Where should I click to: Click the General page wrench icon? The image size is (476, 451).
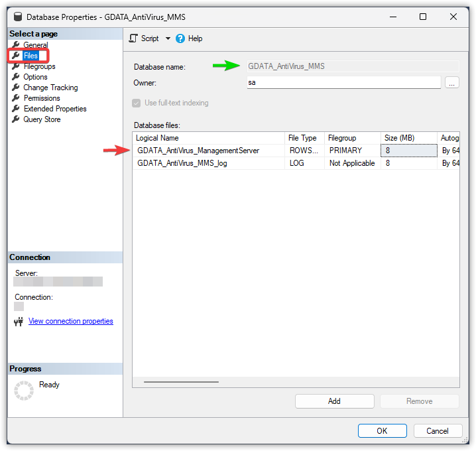tap(15, 45)
